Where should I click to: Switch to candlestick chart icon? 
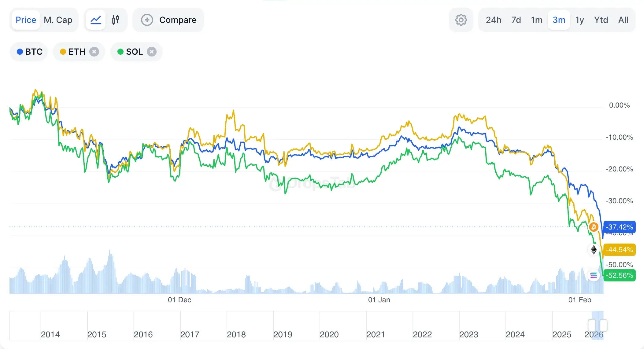[x=115, y=20]
